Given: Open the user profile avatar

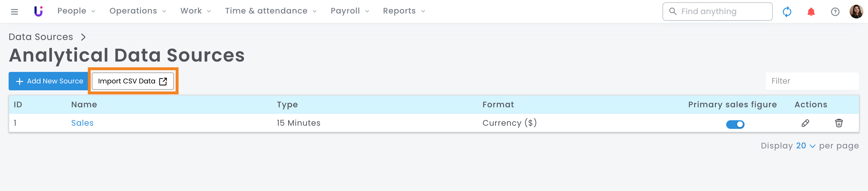Looking at the screenshot, I should [856, 12].
